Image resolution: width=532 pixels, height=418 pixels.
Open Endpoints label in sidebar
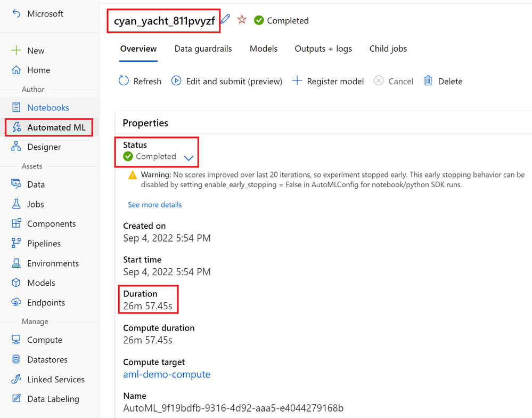point(46,302)
